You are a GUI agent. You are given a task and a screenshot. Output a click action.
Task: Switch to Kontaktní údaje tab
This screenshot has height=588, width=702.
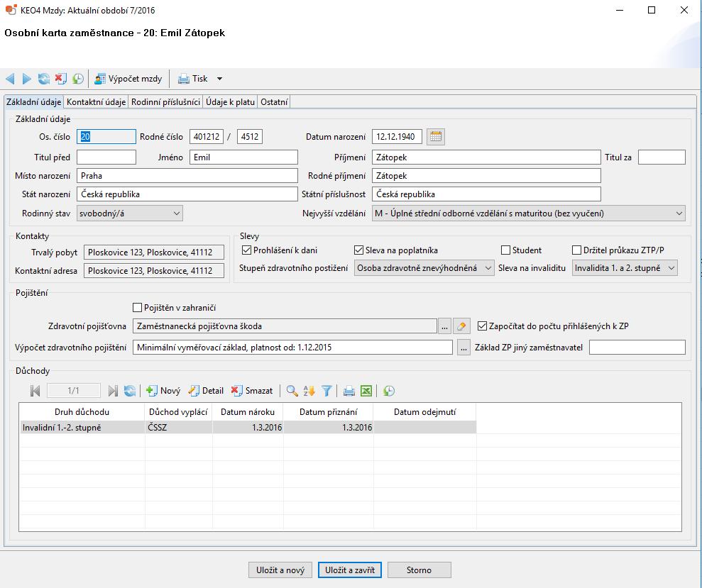(x=96, y=102)
